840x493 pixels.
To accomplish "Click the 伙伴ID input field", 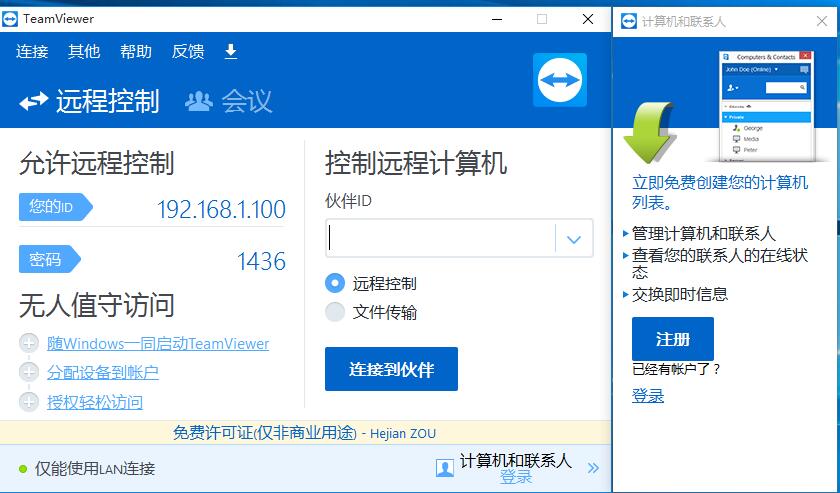I will 440,239.
